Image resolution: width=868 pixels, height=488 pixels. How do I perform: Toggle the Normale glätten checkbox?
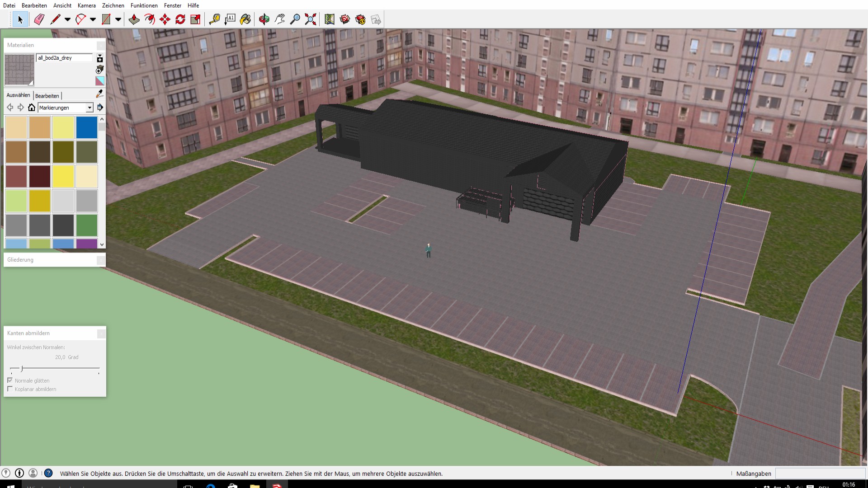10,380
